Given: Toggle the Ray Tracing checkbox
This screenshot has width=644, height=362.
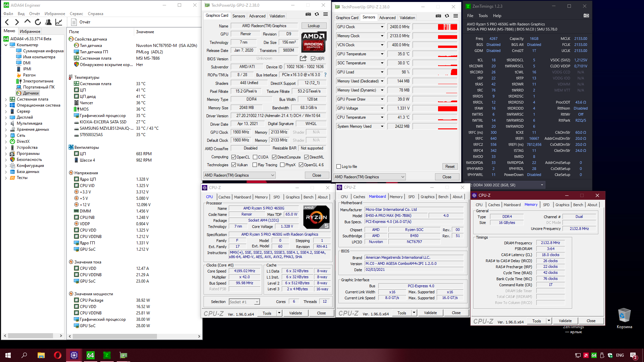Looking at the screenshot, I should click(x=255, y=165).
